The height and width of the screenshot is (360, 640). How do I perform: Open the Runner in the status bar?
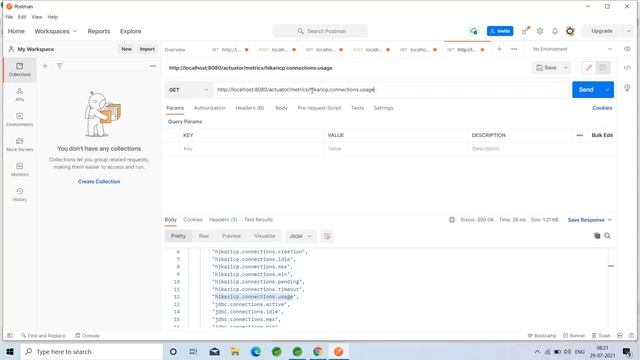(574, 336)
